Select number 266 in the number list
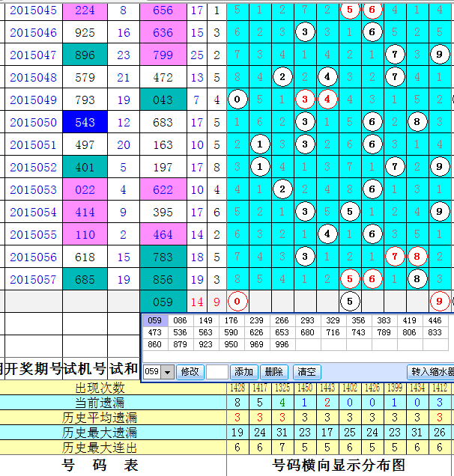The height and width of the screenshot is (476, 454). 282,320
